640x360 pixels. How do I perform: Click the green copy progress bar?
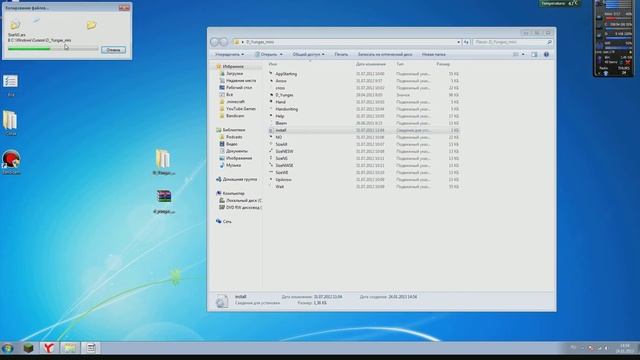click(53, 49)
